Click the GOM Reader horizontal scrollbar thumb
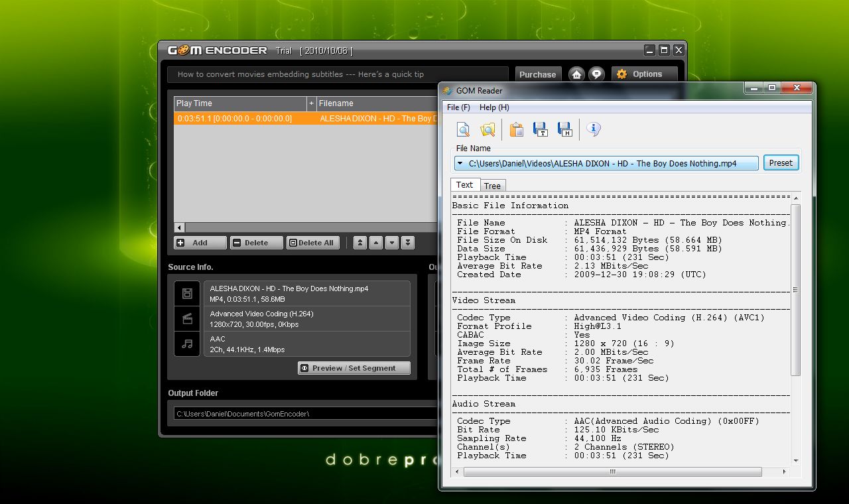The height and width of the screenshot is (504, 849). point(612,472)
